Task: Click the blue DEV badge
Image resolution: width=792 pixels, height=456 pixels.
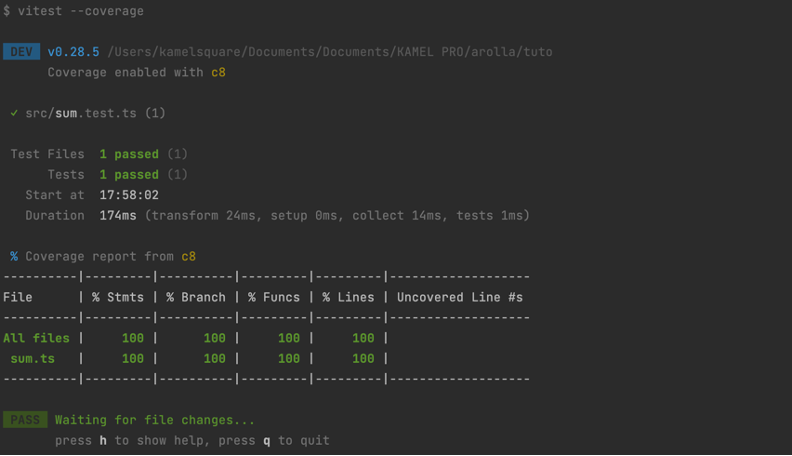Action: click(21, 52)
